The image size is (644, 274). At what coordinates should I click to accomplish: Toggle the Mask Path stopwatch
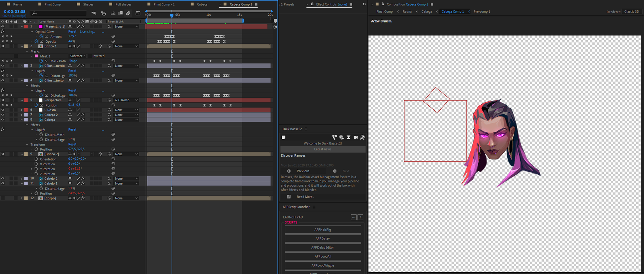click(x=41, y=61)
